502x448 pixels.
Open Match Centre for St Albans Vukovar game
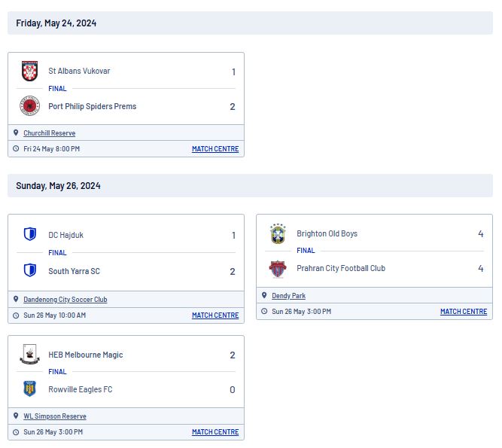[215, 149]
